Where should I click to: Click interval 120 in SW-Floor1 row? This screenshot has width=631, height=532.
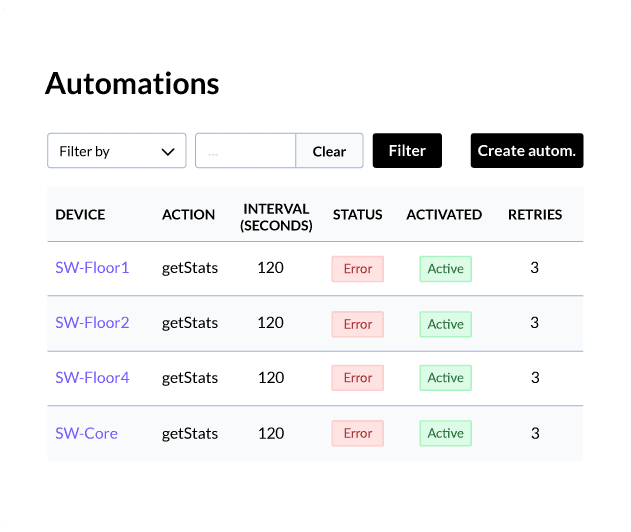[271, 268]
